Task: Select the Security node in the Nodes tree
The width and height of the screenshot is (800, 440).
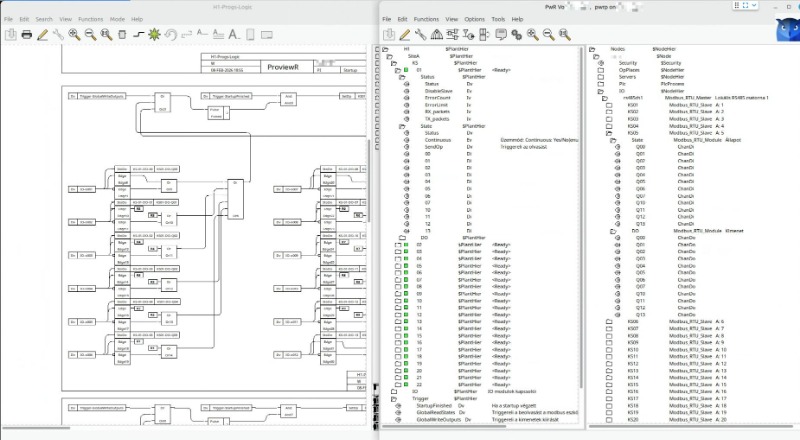Action: click(627, 62)
